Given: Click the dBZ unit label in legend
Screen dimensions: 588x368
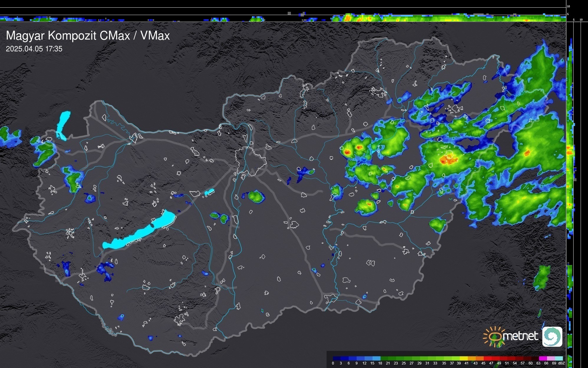Looking at the screenshot, I should pos(561,363).
